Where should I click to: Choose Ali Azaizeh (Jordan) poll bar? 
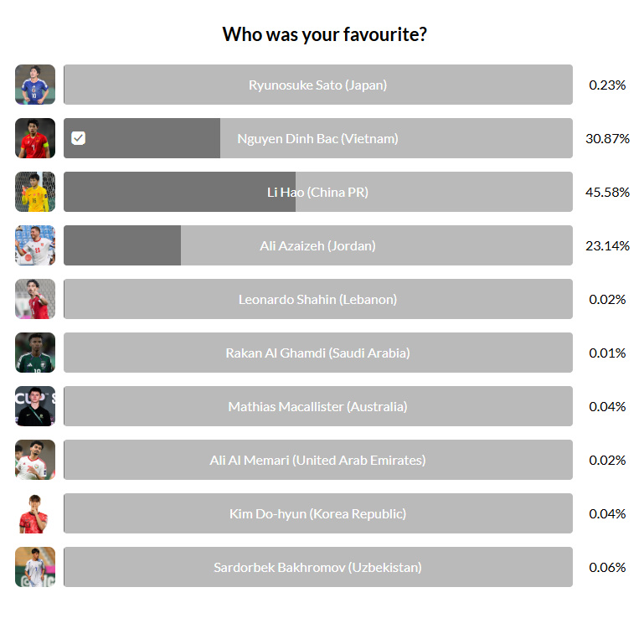pyautogui.click(x=317, y=245)
